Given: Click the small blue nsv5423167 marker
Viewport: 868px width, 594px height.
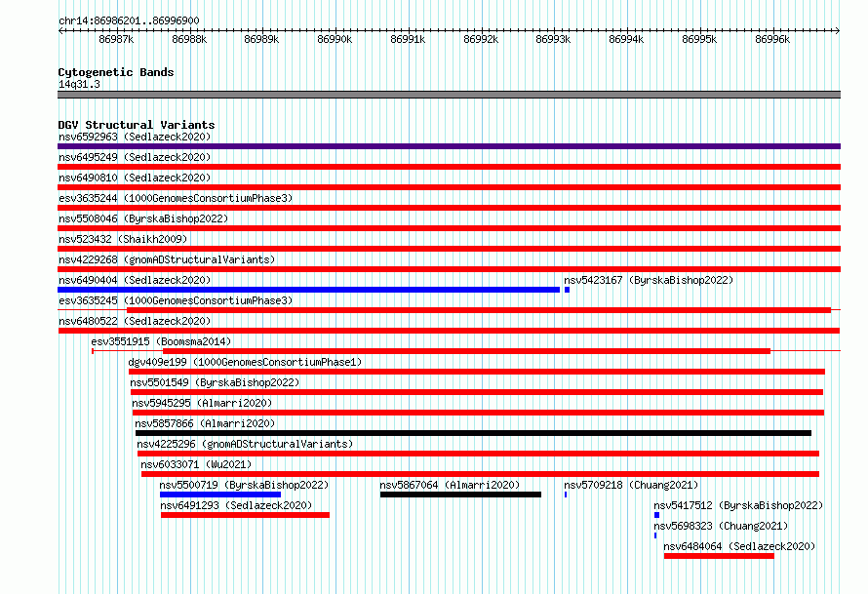Looking at the screenshot, I should [567, 290].
